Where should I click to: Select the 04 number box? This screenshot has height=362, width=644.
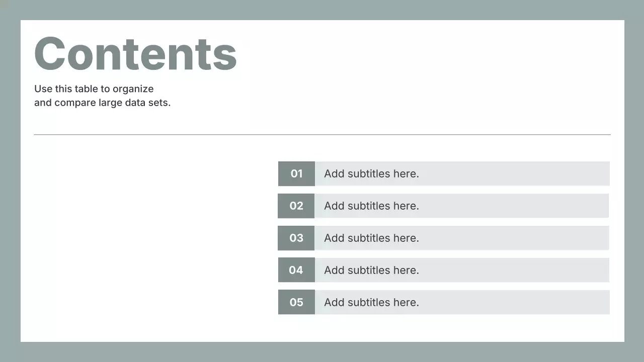pyautogui.click(x=296, y=270)
